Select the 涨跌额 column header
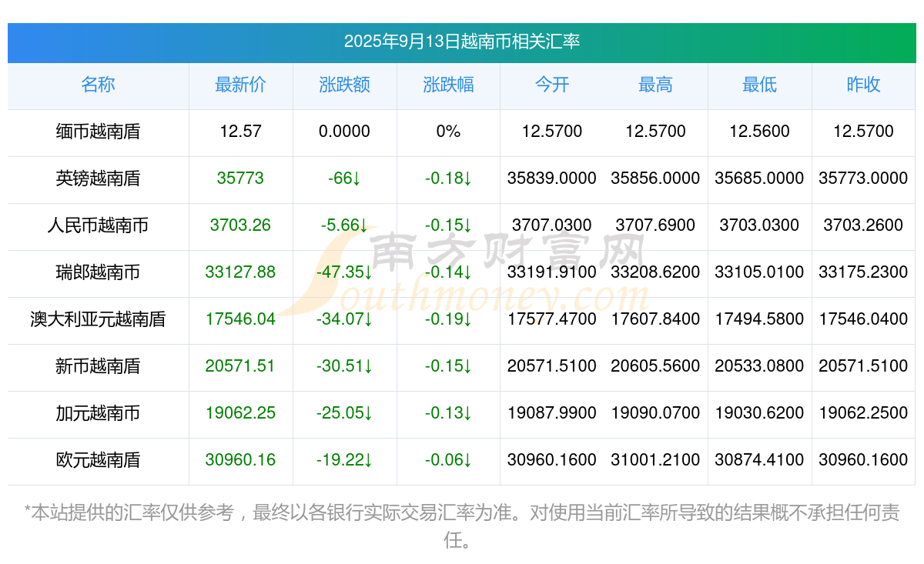This screenshot has width=924, height=564. [x=344, y=85]
